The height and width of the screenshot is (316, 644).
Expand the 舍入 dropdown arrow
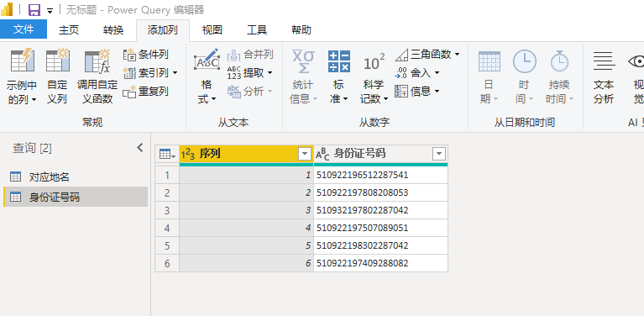[x=437, y=73]
